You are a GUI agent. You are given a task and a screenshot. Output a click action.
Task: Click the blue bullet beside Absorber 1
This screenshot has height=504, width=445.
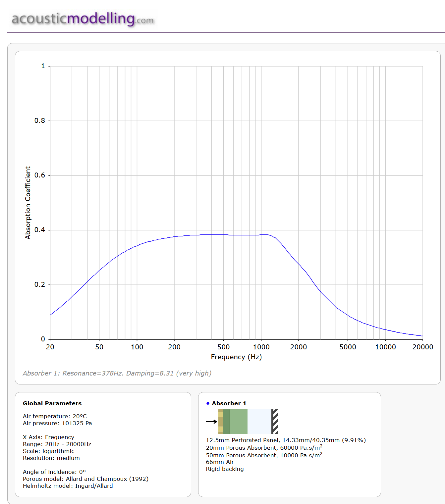click(208, 403)
